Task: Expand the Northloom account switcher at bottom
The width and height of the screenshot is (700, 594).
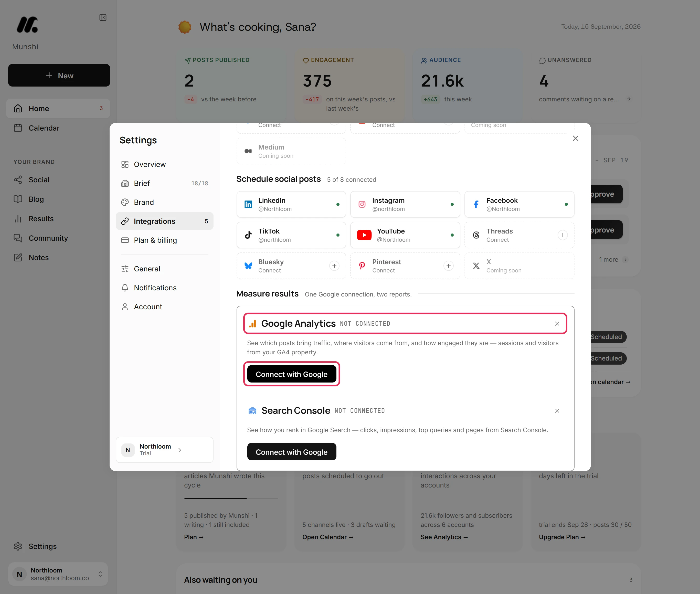Action: (58, 574)
